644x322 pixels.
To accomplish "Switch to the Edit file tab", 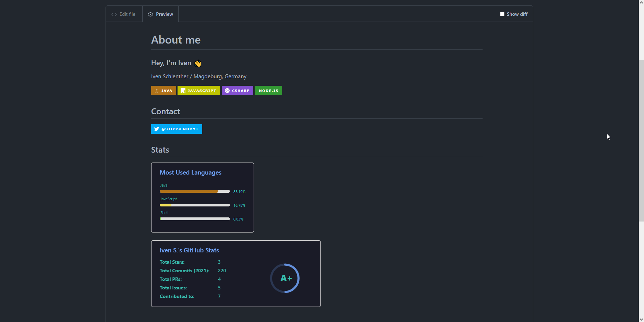I will [x=124, y=14].
